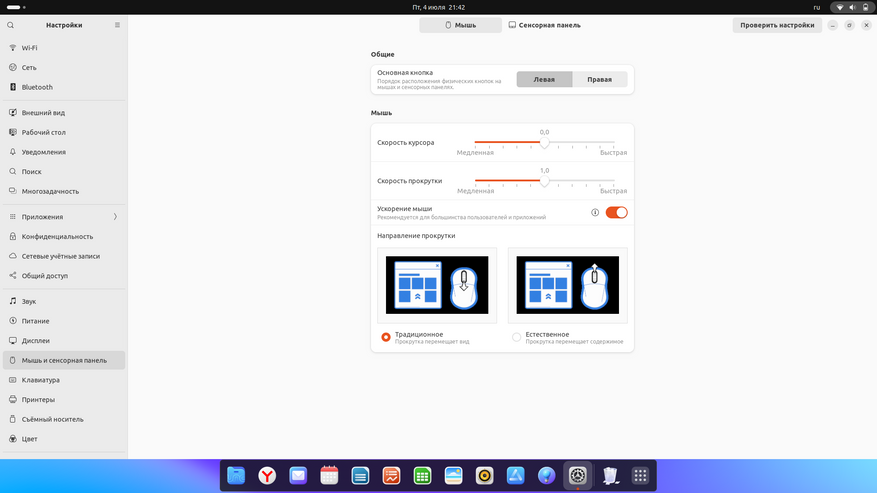This screenshot has width=877, height=493.
Task: Open Принтеры printers settings
Action: 64,400
